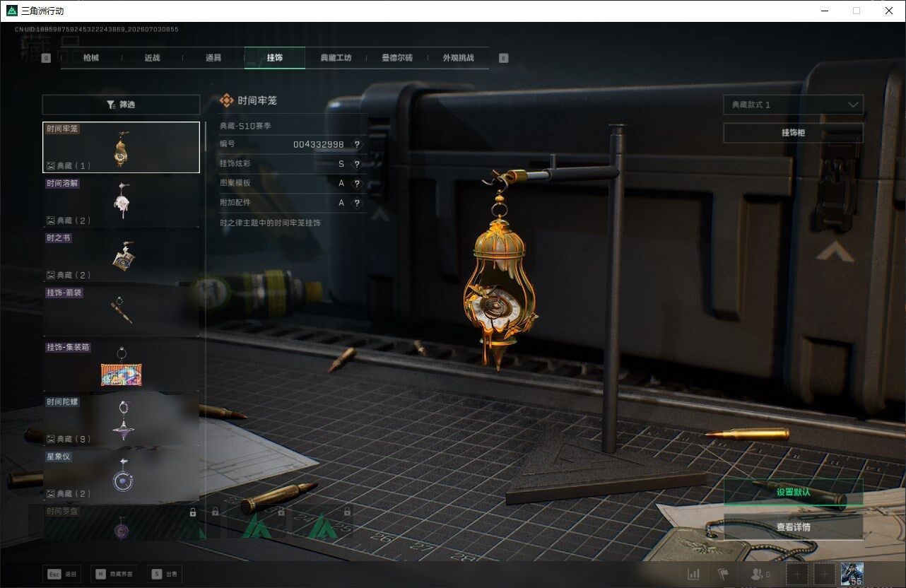Click the filter icon on 筛选 button

(x=111, y=105)
